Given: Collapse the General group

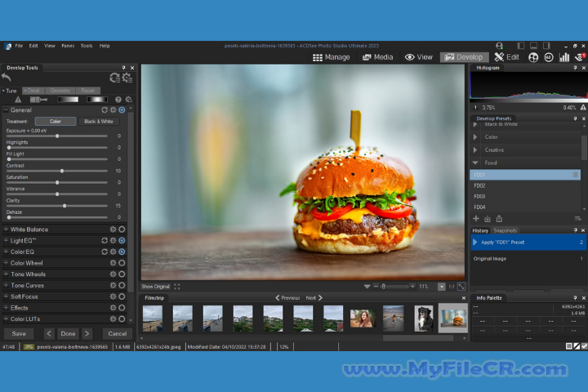Looking at the screenshot, I should 6,110.
